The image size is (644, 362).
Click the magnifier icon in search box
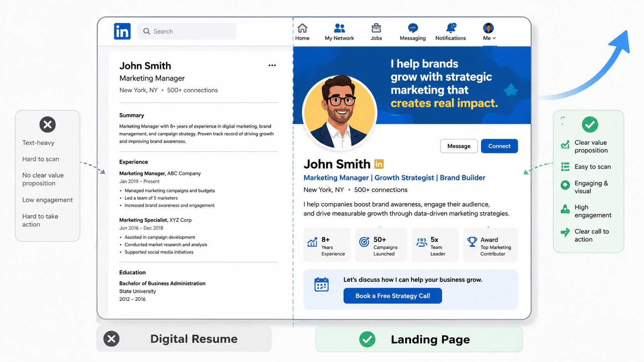tap(146, 31)
